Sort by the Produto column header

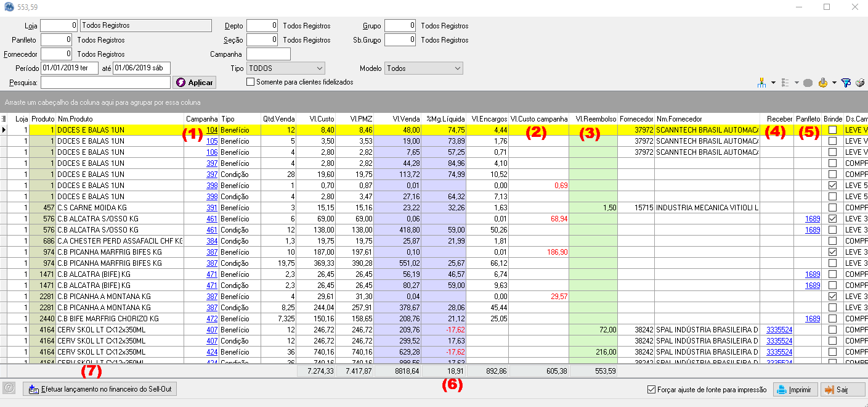point(43,119)
